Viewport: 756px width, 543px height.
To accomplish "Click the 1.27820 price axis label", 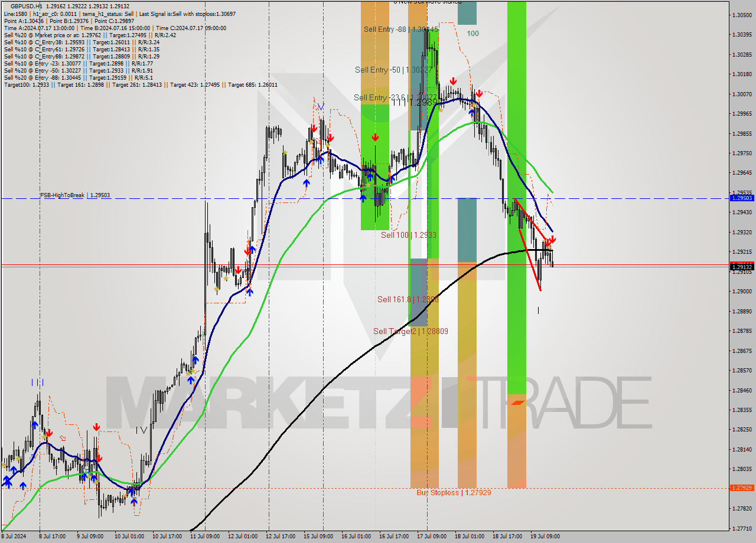I will coord(742,508).
